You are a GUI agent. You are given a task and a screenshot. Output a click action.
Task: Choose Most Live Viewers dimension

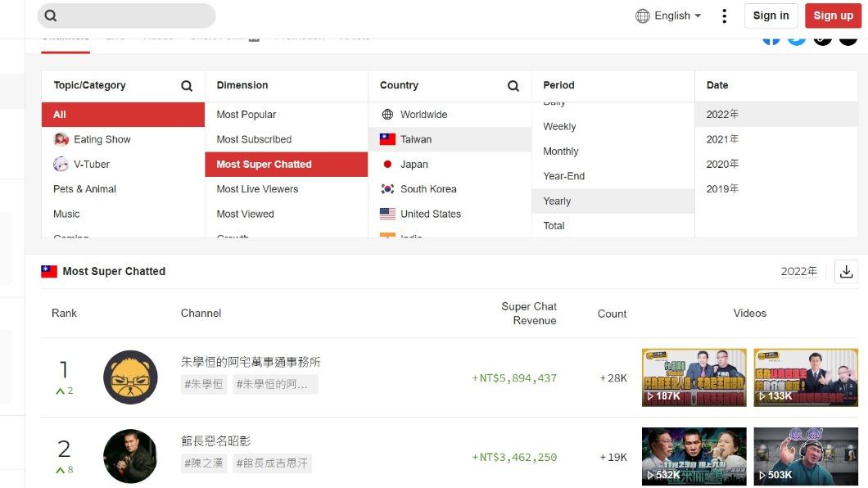coord(287,189)
